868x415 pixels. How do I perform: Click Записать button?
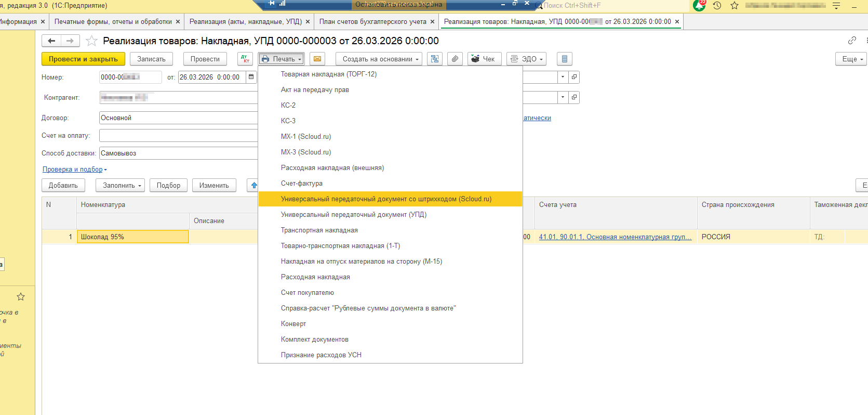(x=151, y=59)
